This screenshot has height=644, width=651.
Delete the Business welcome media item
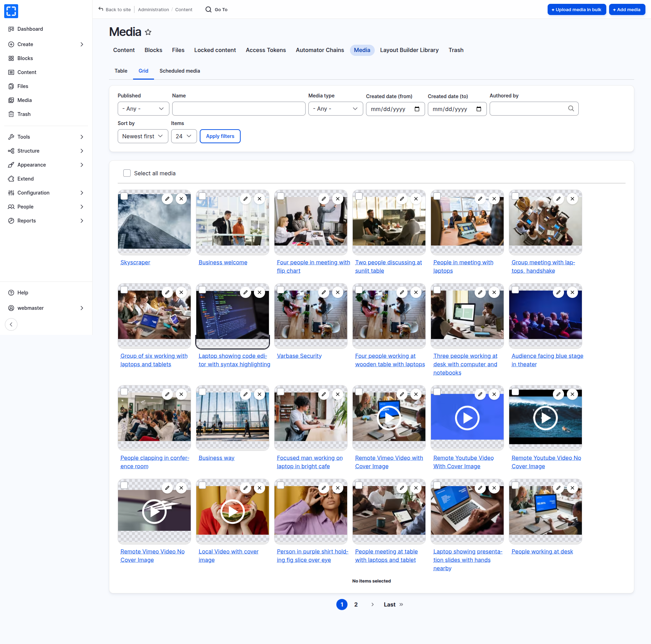coord(259,199)
